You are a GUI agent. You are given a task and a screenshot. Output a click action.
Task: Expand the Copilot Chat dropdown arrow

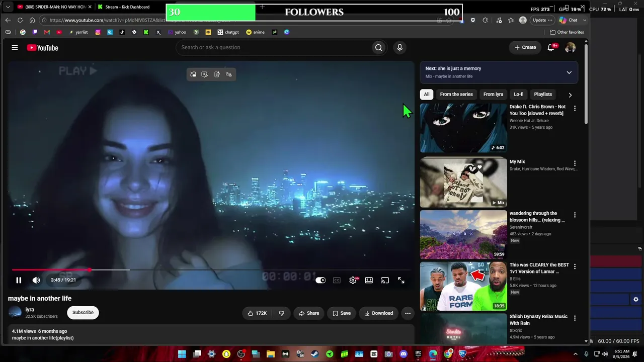click(584, 20)
